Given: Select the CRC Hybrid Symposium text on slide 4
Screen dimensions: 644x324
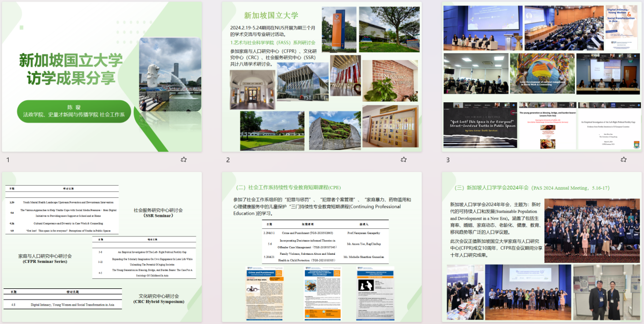Looking at the screenshot, I should [159, 299].
